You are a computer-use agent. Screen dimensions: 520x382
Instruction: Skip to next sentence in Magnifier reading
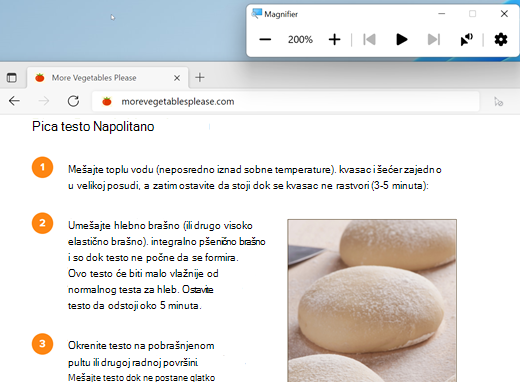(x=434, y=39)
